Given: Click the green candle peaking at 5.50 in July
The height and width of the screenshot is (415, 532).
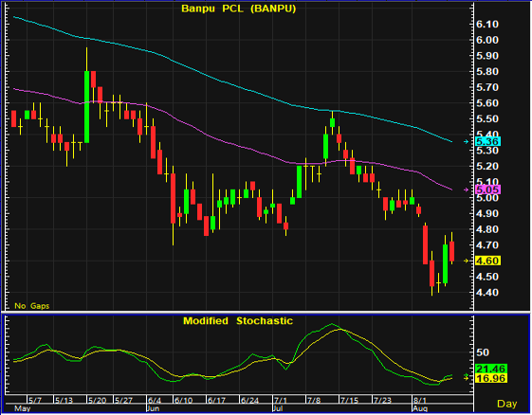Looking at the screenshot, I should click(x=333, y=122).
